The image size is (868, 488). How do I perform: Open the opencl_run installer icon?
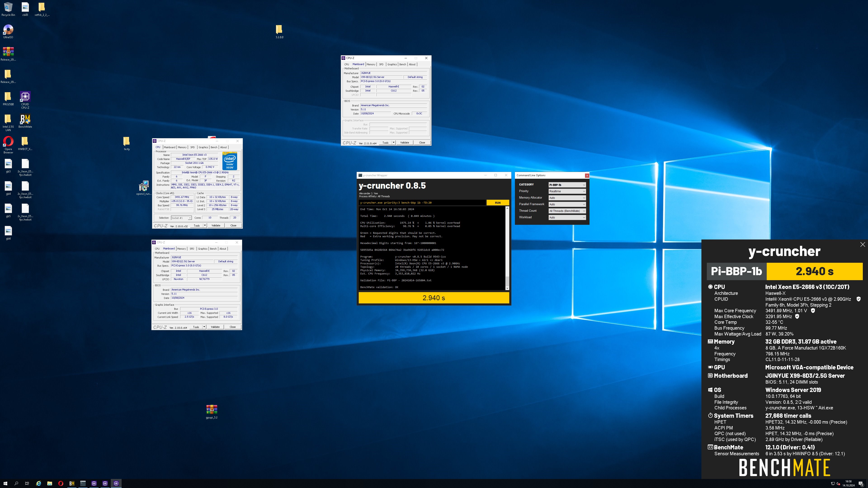click(144, 188)
